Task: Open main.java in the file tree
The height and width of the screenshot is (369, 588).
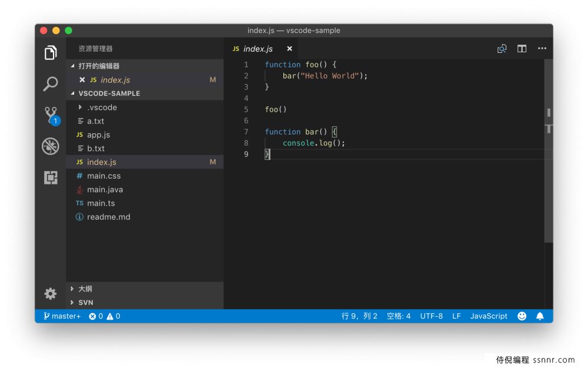Action: coord(145,190)
